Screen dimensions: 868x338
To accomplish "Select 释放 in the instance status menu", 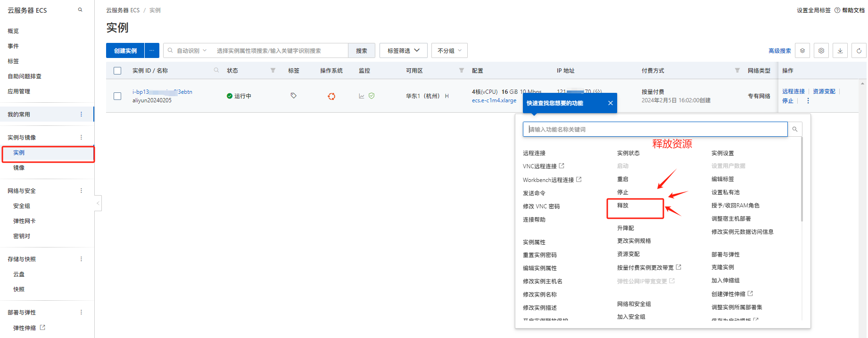I will [623, 206].
